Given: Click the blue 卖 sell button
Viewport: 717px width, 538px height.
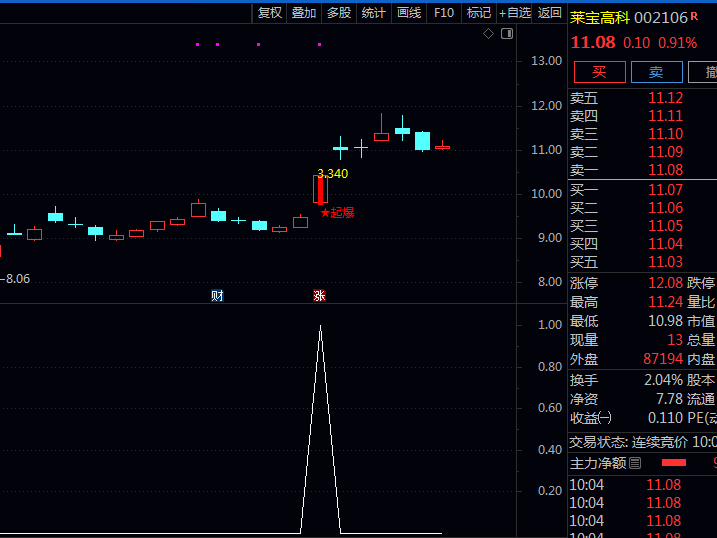Looking at the screenshot, I should click(657, 72).
